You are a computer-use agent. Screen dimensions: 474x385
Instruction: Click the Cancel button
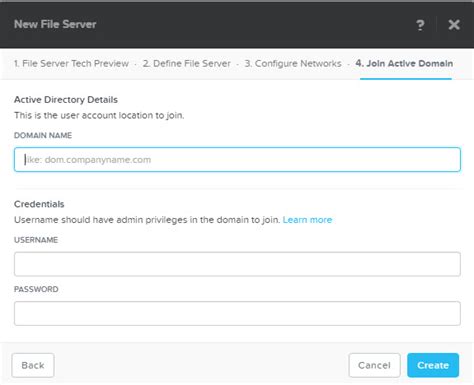[374, 365]
